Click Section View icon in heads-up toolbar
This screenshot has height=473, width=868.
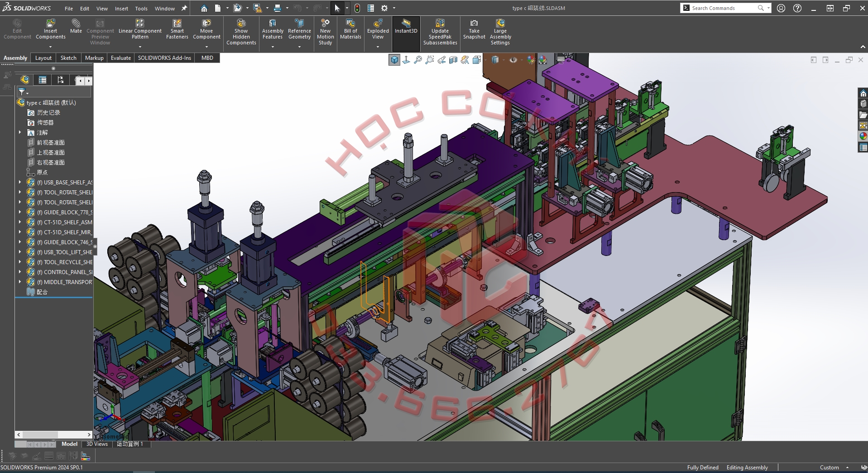pos(453,60)
